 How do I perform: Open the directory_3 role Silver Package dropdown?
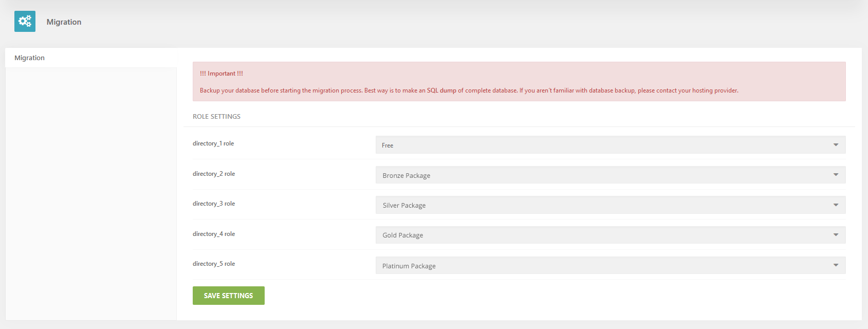point(611,205)
